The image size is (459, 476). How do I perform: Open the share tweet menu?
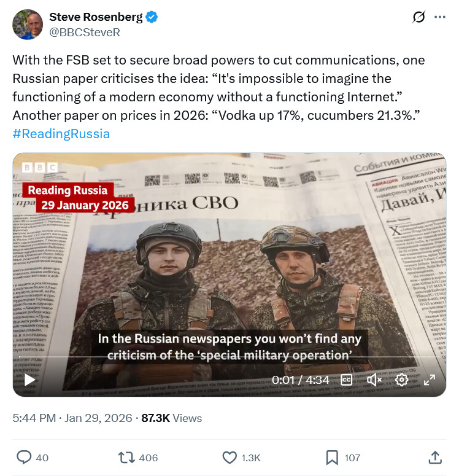tap(434, 458)
